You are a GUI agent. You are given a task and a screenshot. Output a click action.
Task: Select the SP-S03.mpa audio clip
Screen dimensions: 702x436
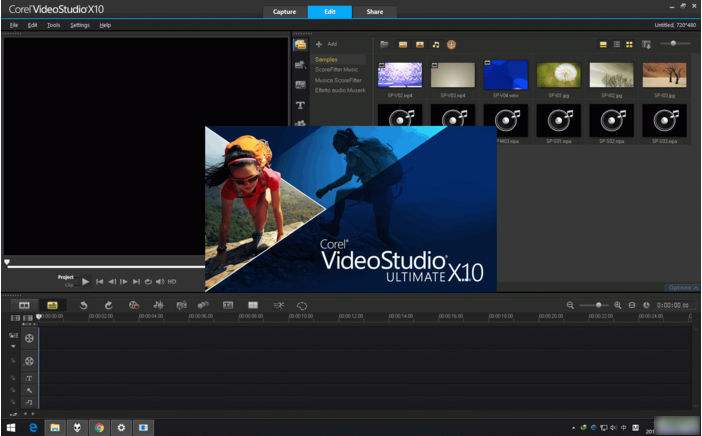664,120
